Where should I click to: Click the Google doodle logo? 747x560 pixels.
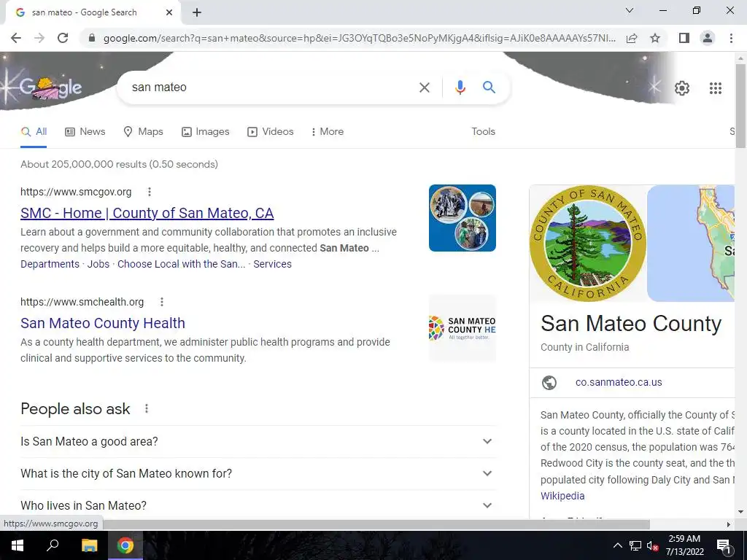tap(49, 88)
